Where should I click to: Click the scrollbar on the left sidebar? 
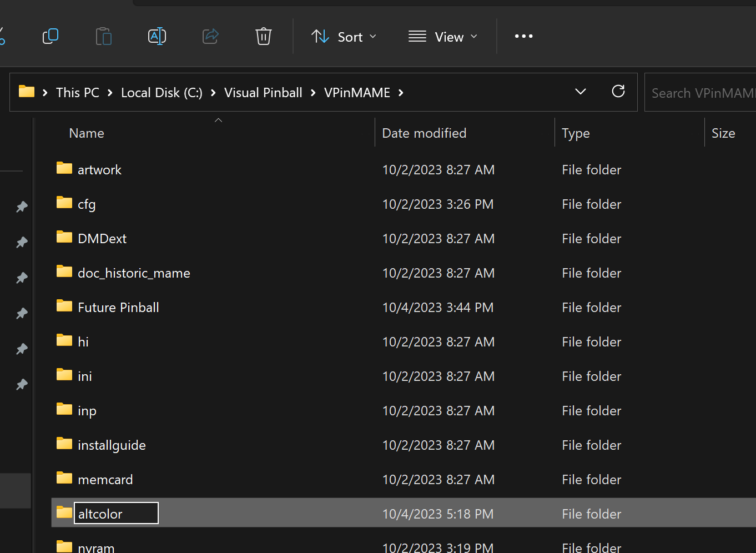click(x=16, y=491)
